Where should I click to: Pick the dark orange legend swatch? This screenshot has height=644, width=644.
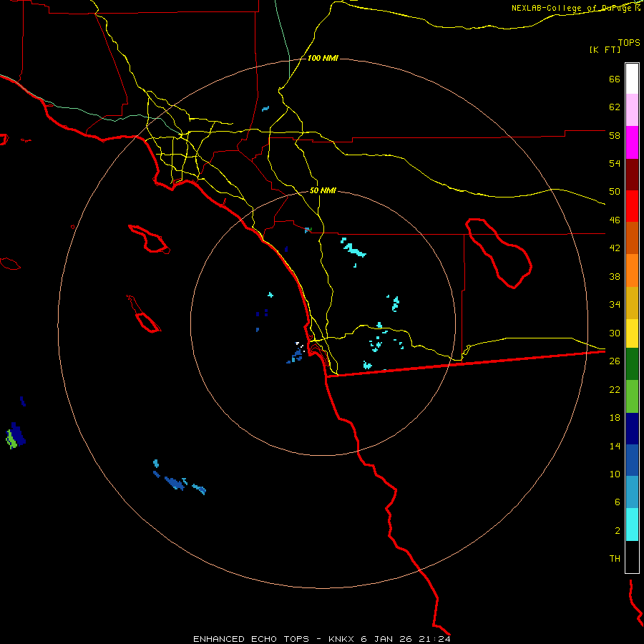click(632, 238)
